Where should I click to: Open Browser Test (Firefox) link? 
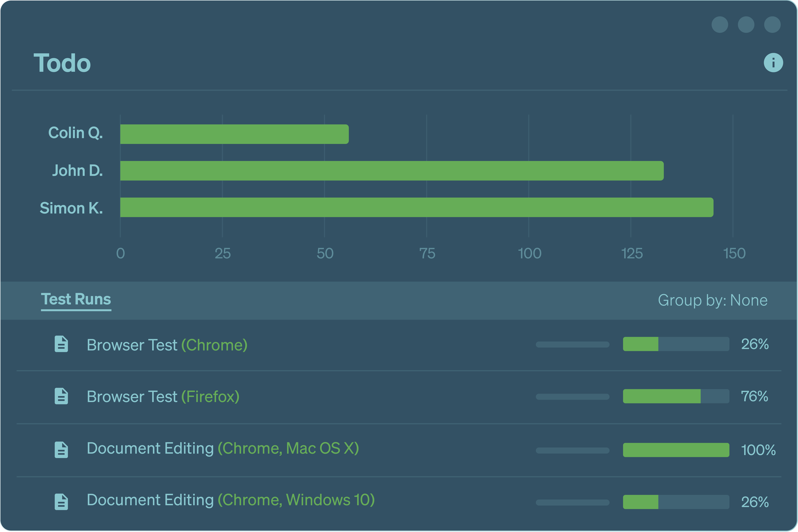[x=163, y=396]
